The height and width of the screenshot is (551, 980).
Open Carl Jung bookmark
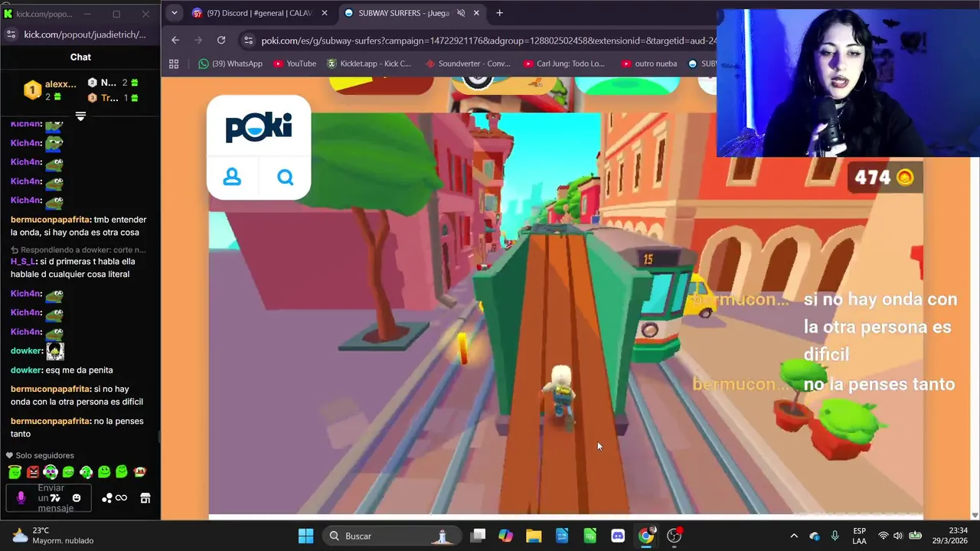pyautogui.click(x=564, y=64)
